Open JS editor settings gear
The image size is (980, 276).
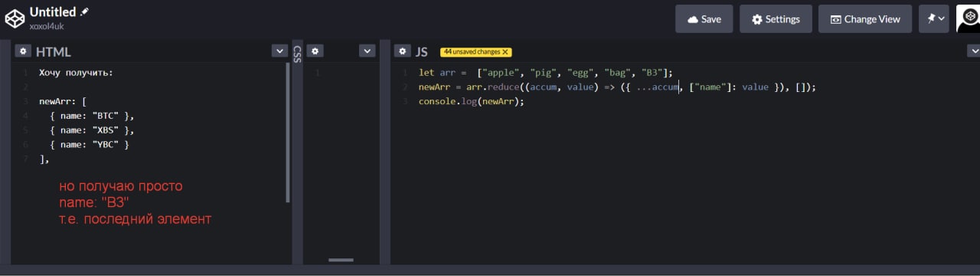pyautogui.click(x=402, y=51)
